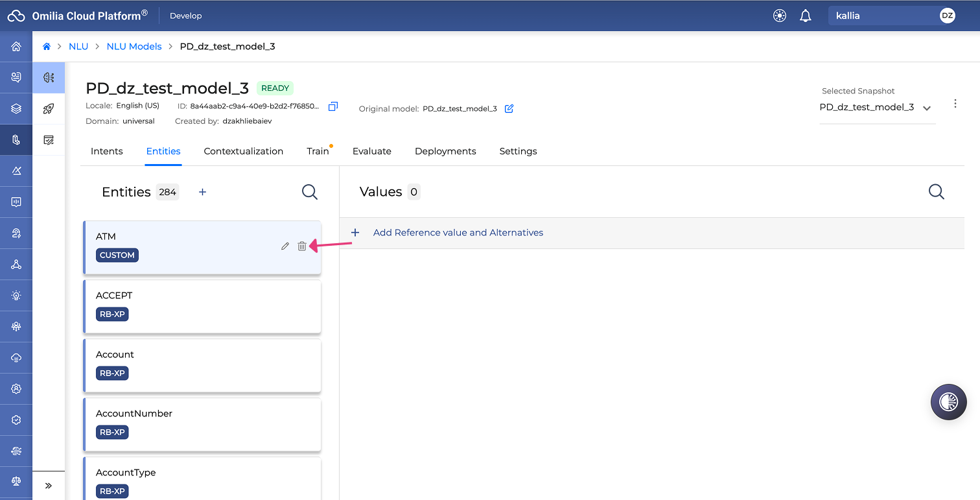
Task: Go to the Deployments tab
Action: pos(445,151)
